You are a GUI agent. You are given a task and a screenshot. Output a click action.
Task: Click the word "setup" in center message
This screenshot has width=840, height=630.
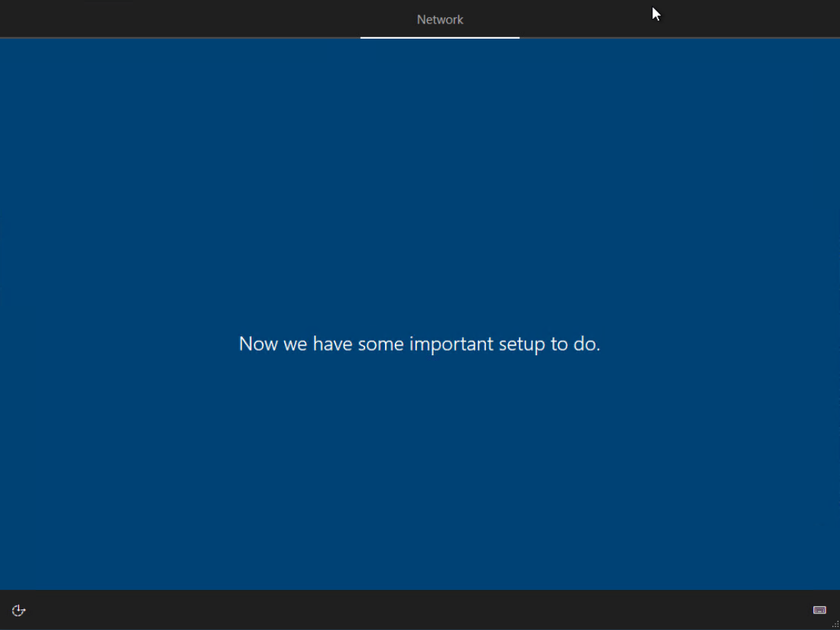pyautogui.click(x=522, y=344)
